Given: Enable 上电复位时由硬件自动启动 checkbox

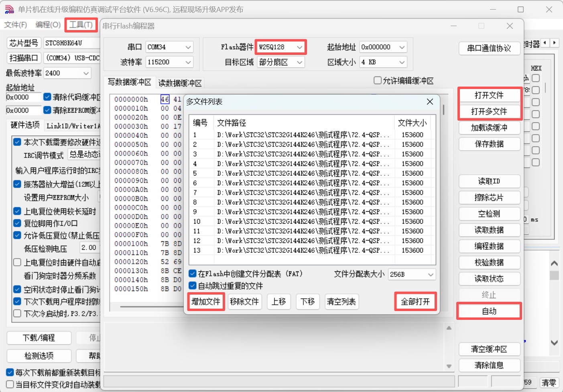Looking at the screenshot, I should tap(17, 263).
